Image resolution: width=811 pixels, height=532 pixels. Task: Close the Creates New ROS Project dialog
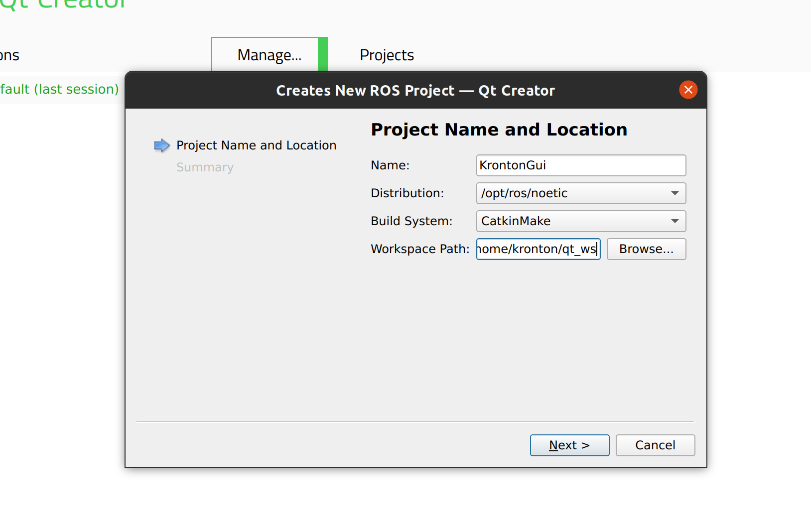pyautogui.click(x=688, y=90)
